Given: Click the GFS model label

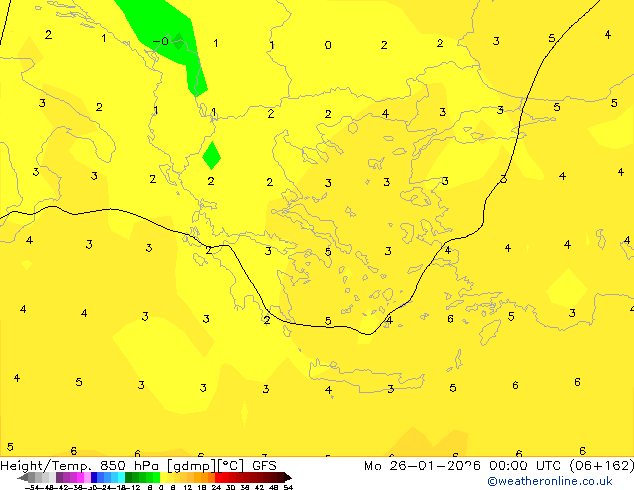Looking at the screenshot, I should tap(264, 465).
